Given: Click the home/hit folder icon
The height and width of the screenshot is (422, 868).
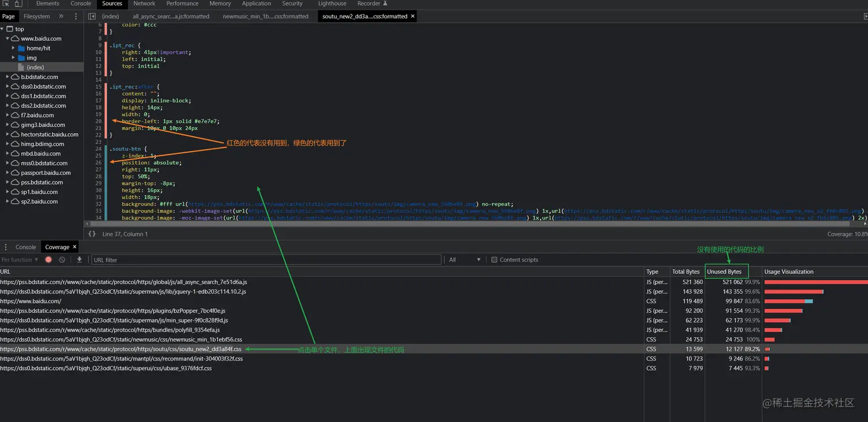Looking at the screenshot, I should [22, 48].
